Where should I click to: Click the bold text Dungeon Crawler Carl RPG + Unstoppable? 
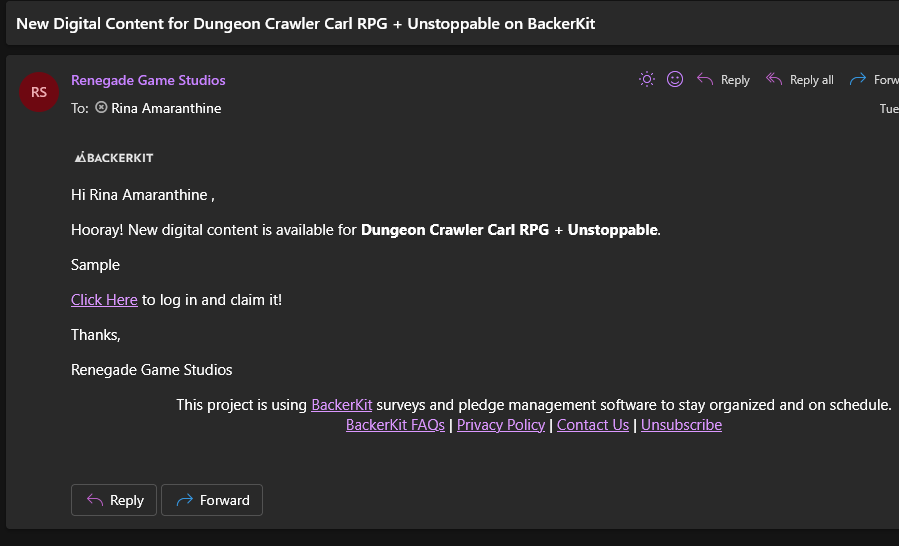click(x=509, y=230)
